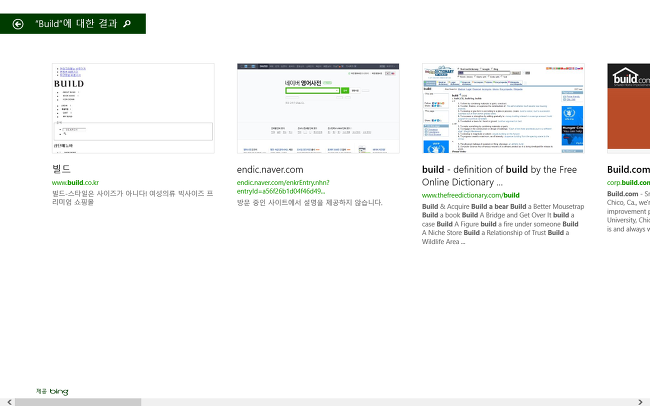Open the Naver dictionary page thumbnail

318,108
